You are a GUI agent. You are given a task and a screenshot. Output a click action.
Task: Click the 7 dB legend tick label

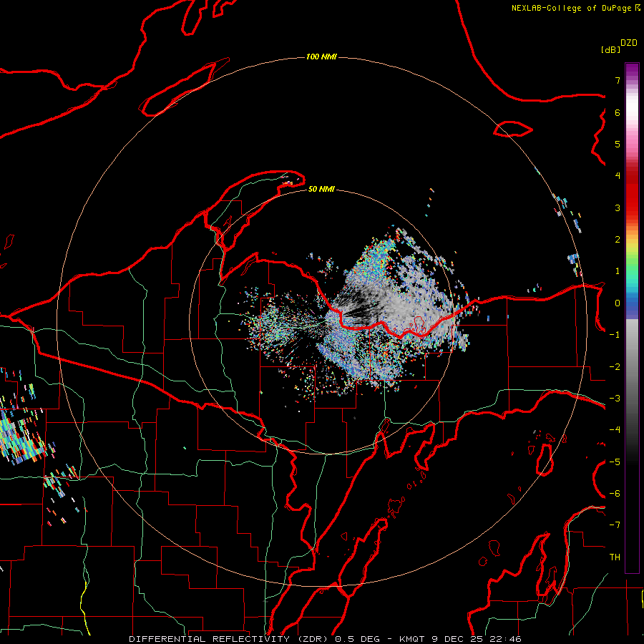tap(618, 80)
